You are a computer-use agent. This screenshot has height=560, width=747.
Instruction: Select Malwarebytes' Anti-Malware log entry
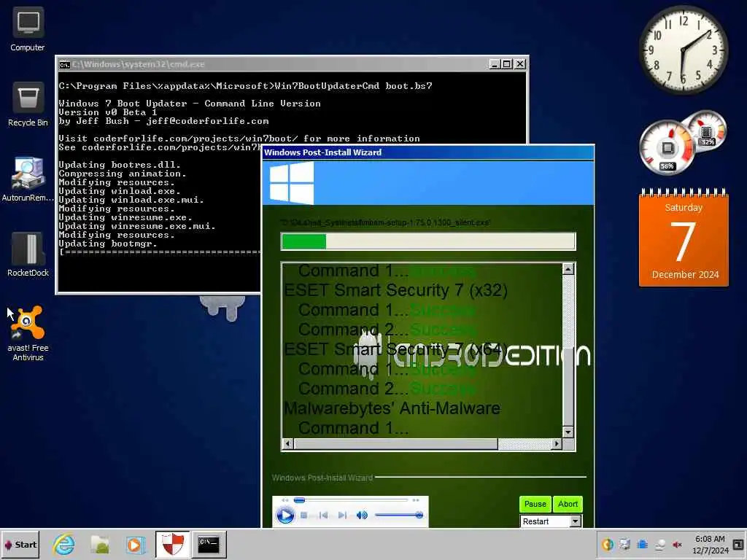pos(392,408)
